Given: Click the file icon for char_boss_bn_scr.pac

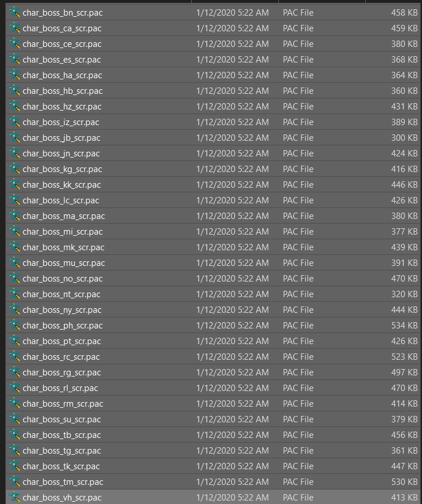Looking at the screenshot, I should click(x=14, y=12).
